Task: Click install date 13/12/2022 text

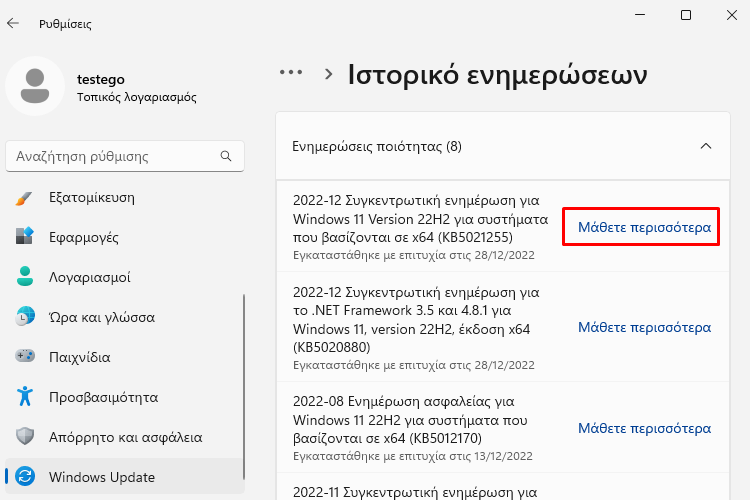Action: pos(503,456)
